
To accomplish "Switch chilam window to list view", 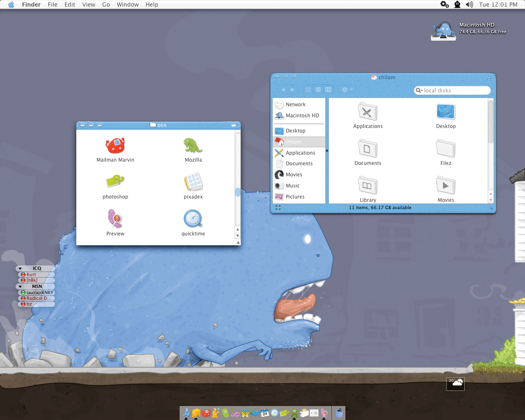I will [x=318, y=89].
